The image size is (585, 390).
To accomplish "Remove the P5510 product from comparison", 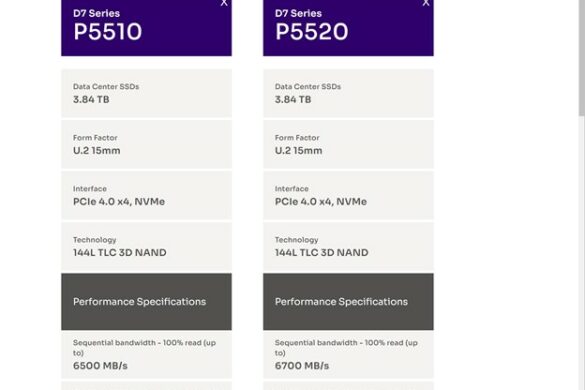I will tap(224, 3).
